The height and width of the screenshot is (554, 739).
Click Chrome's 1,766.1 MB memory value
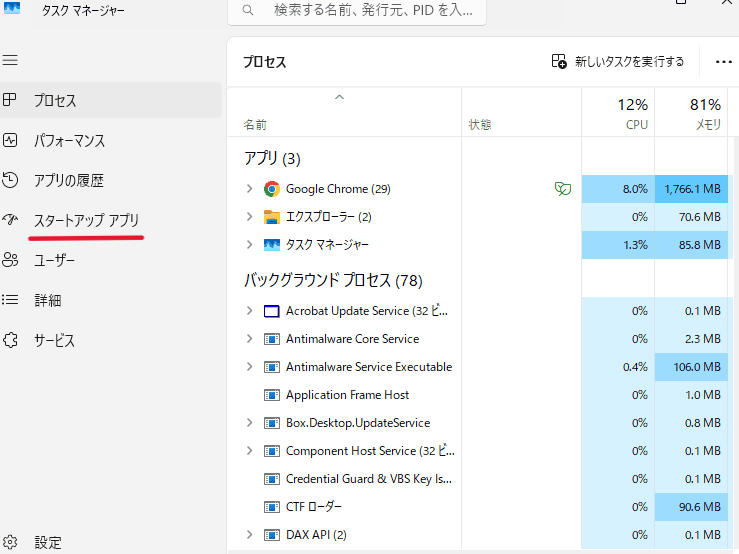click(x=691, y=189)
